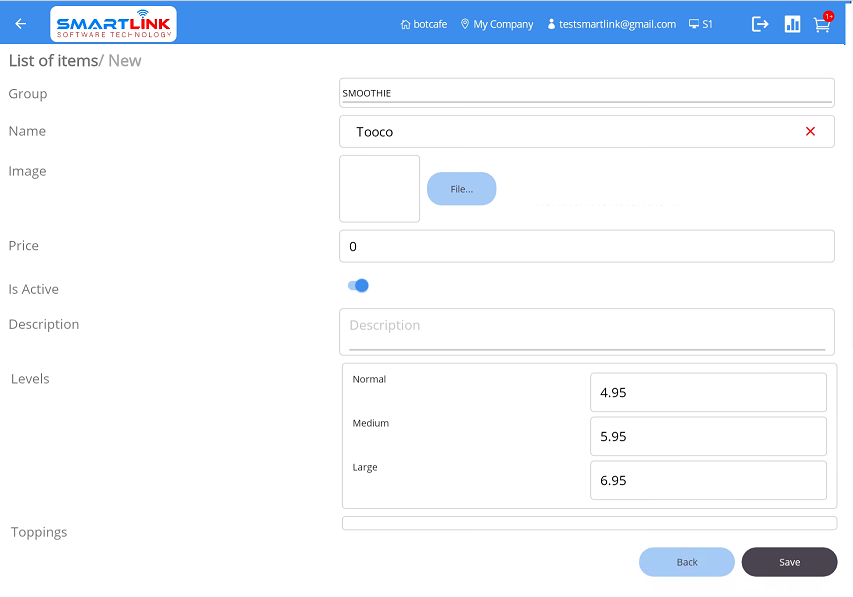This screenshot has height=597, width=853.
Task: Click the empty image preview box
Action: click(379, 189)
